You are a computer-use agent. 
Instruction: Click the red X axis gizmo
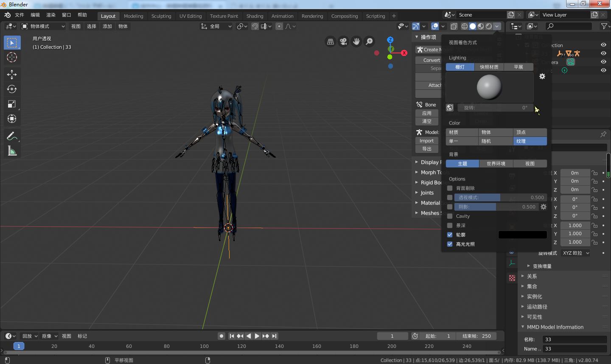tap(404, 53)
